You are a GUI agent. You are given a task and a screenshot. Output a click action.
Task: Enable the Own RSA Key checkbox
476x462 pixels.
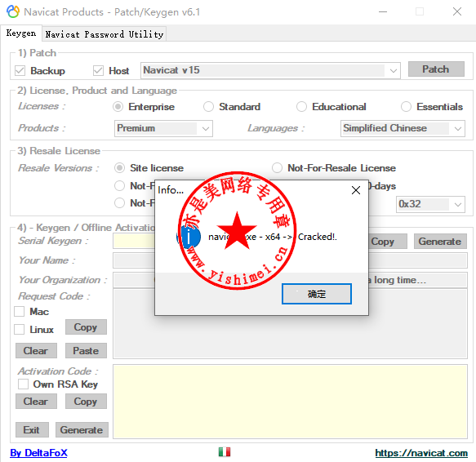click(x=23, y=384)
